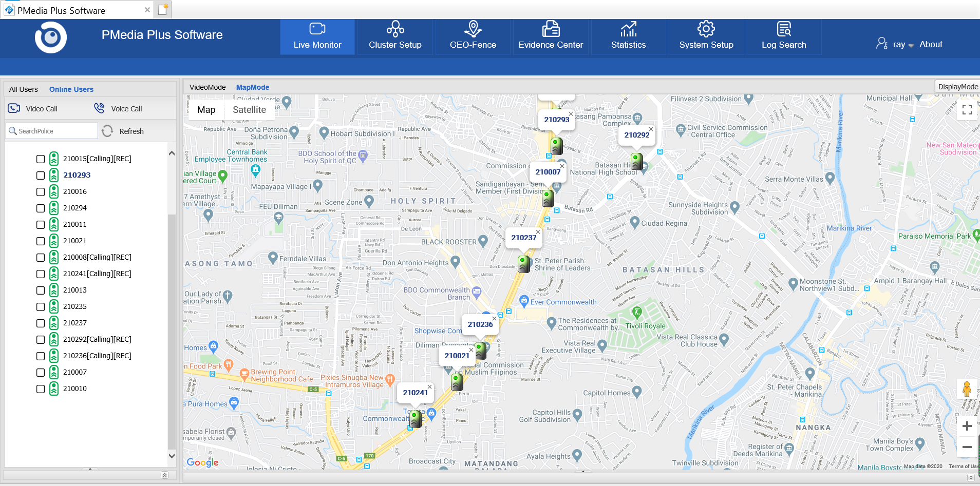Check the box for user 210293

pos(41,176)
